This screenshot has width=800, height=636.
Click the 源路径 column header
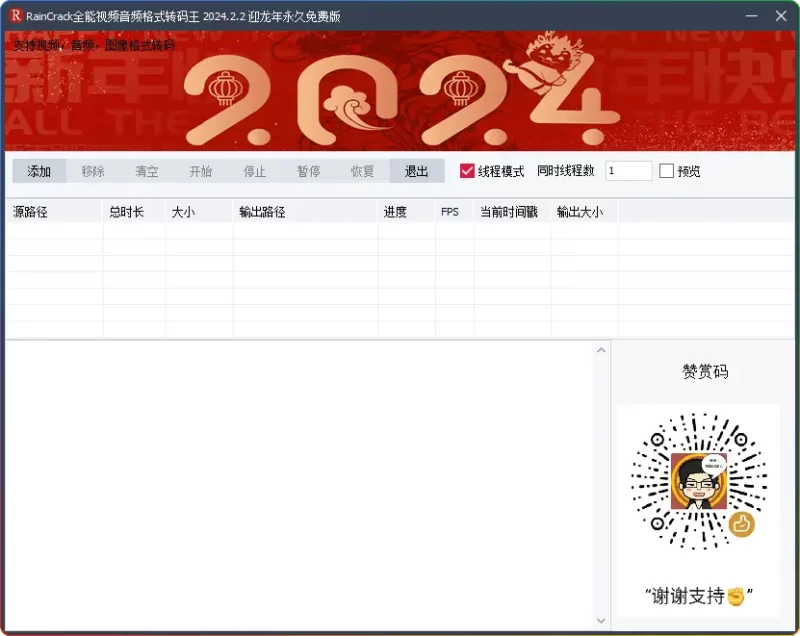[x=30, y=211]
